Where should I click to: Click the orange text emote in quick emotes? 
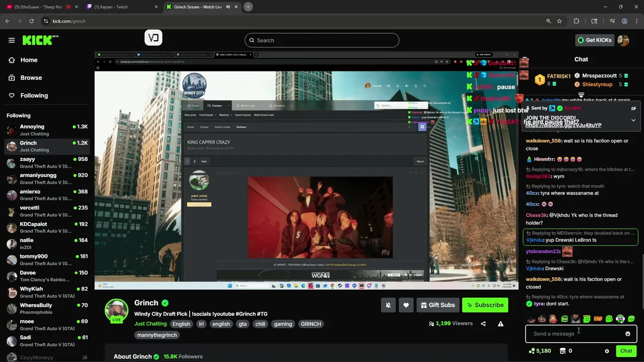tap(598, 319)
